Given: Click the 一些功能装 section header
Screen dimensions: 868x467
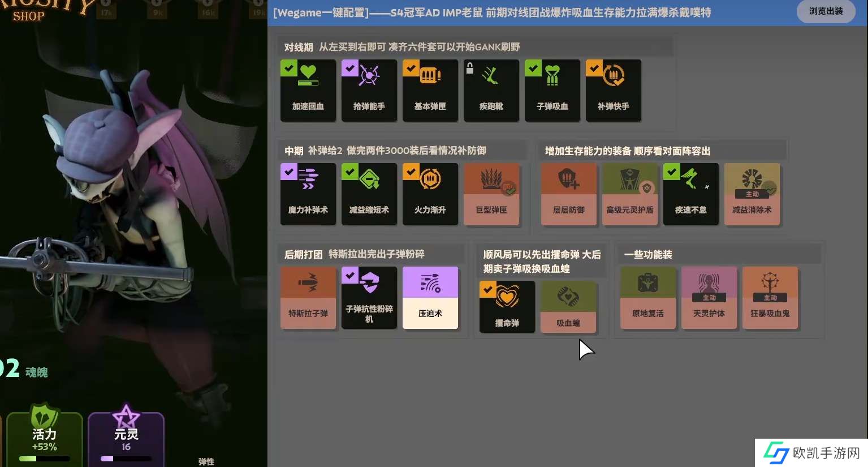Looking at the screenshot, I should 648,255.
